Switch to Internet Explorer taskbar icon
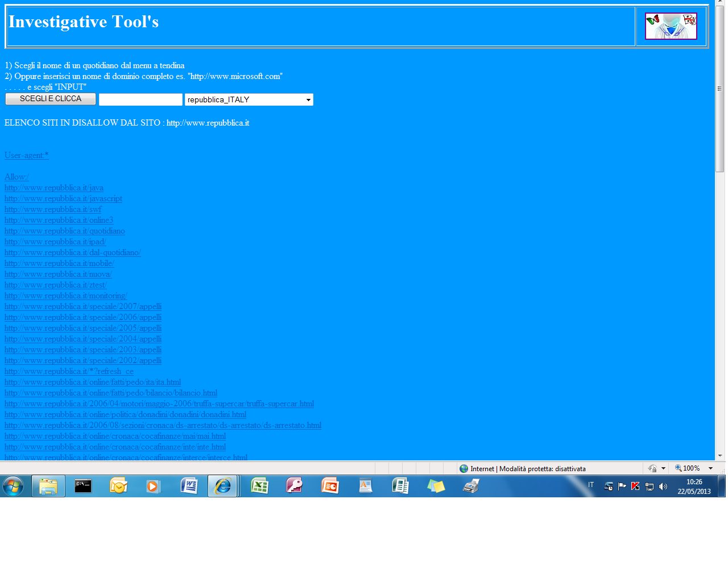The height and width of the screenshot is (582, 728). click(222, 487)
